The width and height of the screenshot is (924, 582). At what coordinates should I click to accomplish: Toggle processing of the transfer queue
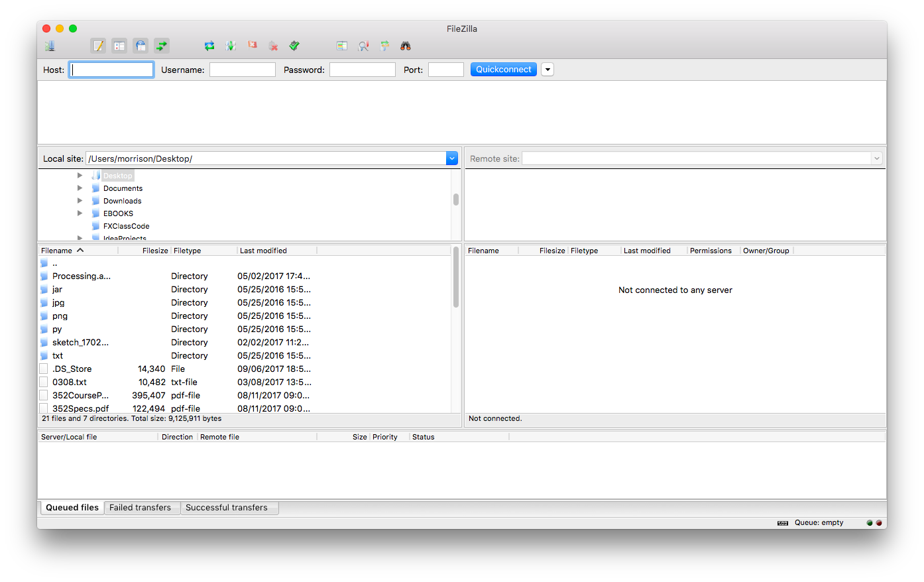tap(231, 46)
